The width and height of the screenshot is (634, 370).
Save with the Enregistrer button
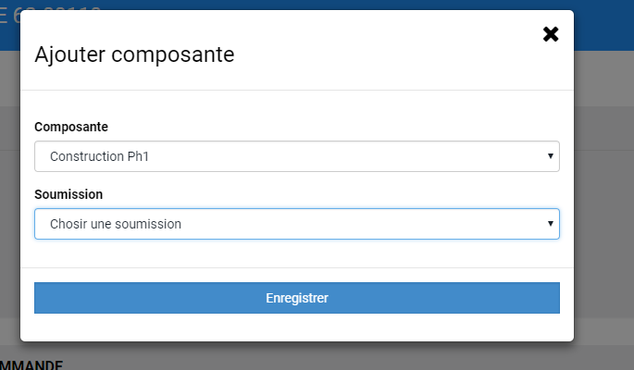coord(297,298)
